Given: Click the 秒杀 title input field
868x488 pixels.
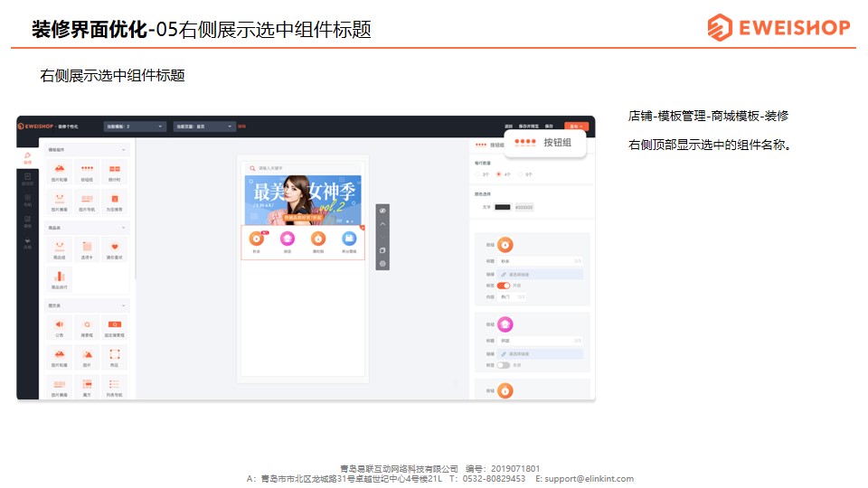Looking at the screenshot, I should (540, 261).
